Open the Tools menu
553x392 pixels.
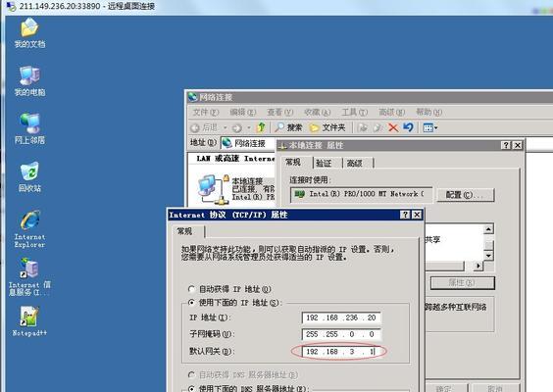pyautogui.click(x=354, y=112)
